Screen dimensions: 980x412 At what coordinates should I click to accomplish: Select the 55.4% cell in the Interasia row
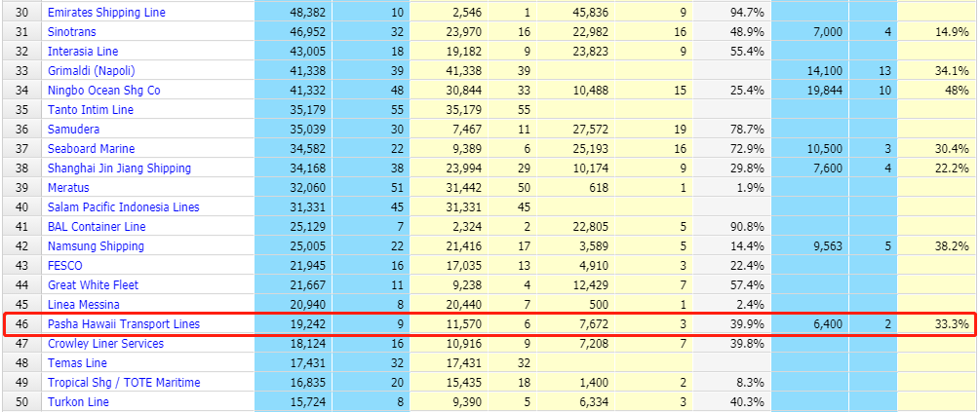click(732, 52)
